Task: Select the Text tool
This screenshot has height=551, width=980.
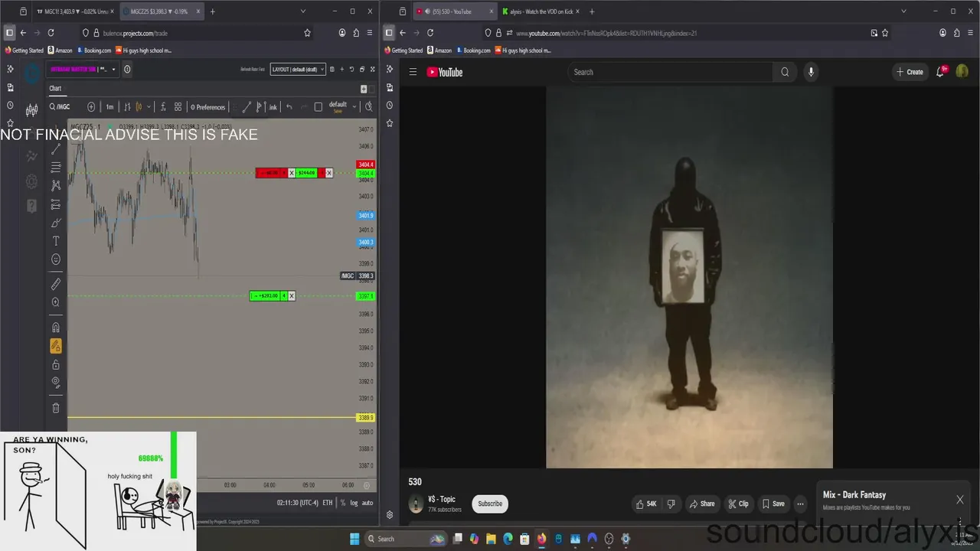Action: 56,241
